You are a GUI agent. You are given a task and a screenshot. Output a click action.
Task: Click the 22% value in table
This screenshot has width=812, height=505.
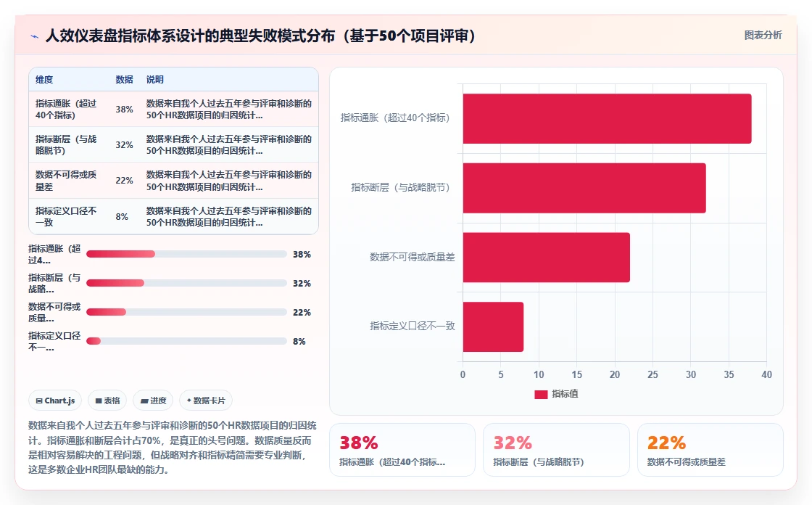[124, 181]
